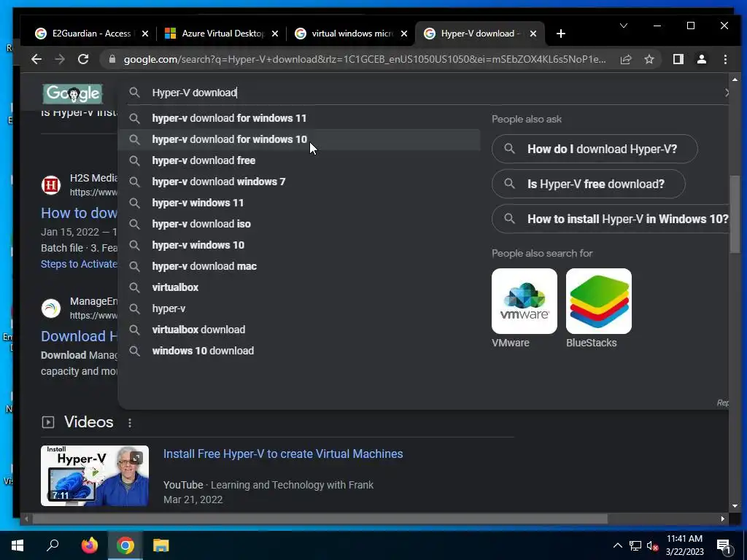
Task: Open the BlueStacks thumbnail
Action: pyautogui.click(x=598, y=301)
